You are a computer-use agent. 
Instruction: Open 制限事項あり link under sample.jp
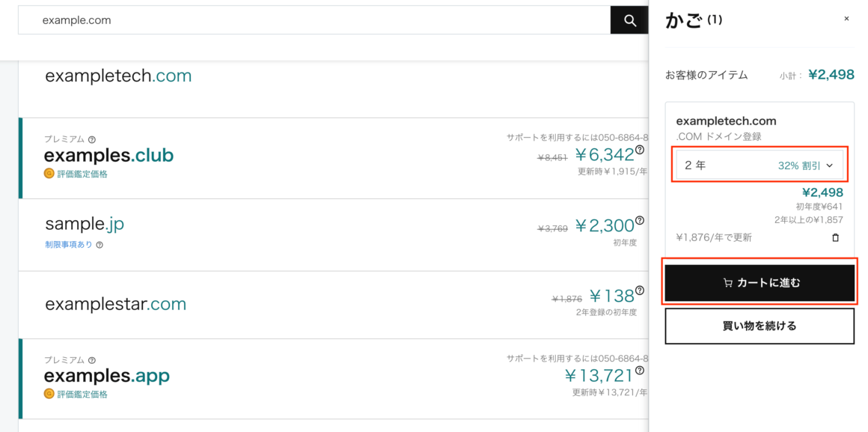coord(69,244)
